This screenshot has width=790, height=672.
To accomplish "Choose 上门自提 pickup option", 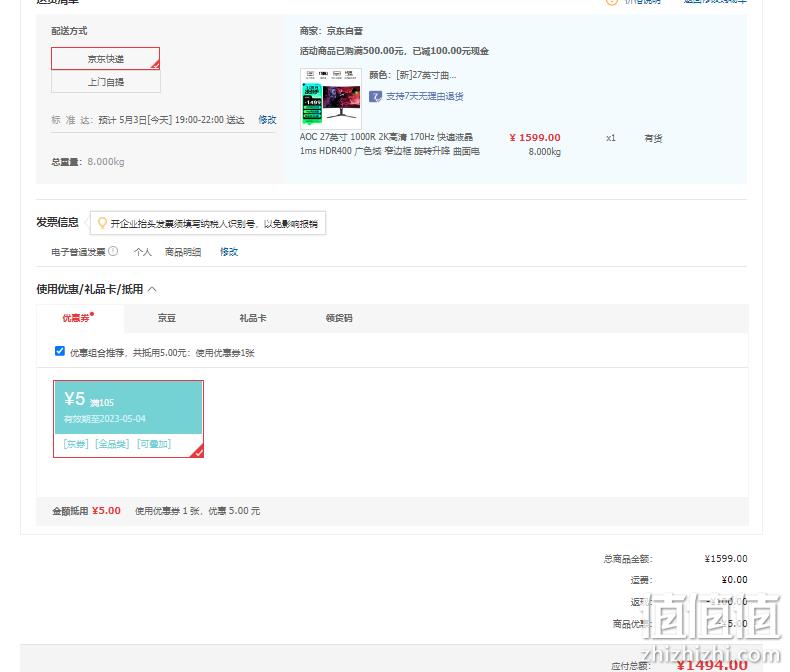I will [105, 82].
